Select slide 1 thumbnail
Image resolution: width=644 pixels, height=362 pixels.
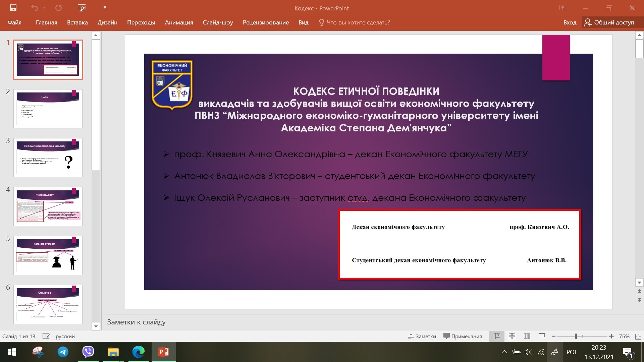tap(48, 60)
